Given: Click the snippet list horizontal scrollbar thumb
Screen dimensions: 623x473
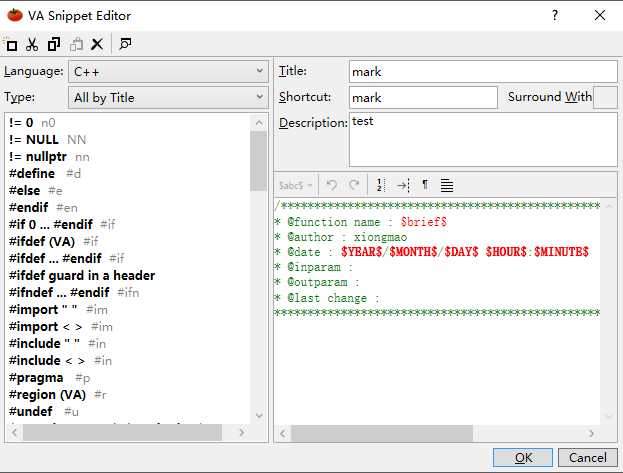Looking at the screenshot, I should click(x=122, y=432).
